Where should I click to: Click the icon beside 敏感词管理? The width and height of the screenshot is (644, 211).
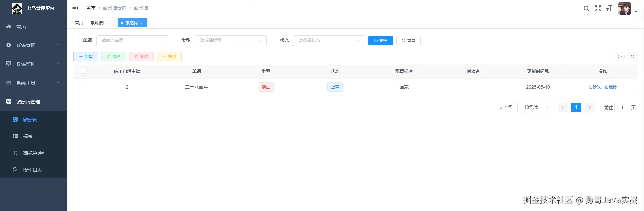click(9, 101)
